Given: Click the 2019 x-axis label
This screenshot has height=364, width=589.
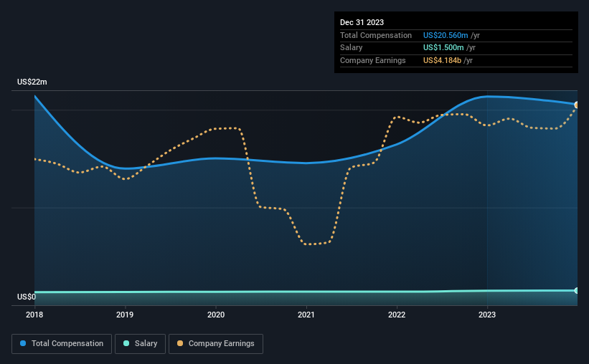Looking at the screenshot, I should (125, 315).
